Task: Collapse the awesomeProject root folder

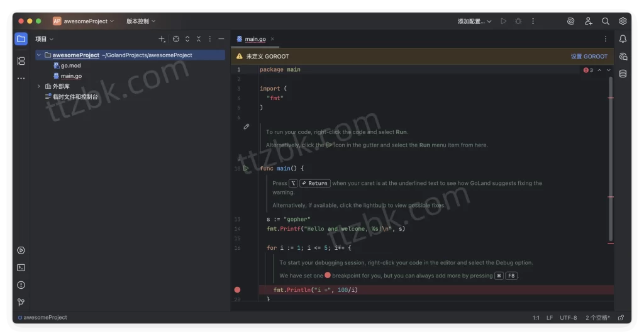Action: (x=39, y=55)
